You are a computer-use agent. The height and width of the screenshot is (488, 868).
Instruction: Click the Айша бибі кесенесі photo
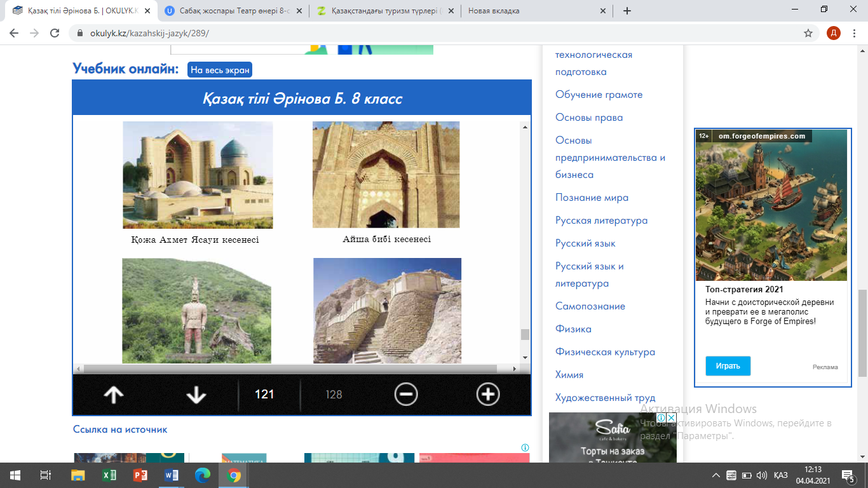click(386, 175)
